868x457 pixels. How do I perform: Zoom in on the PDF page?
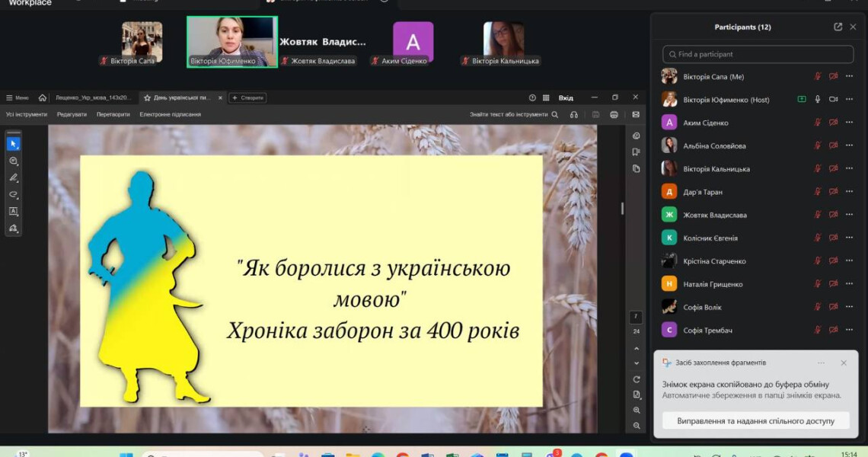click(636, 411)
